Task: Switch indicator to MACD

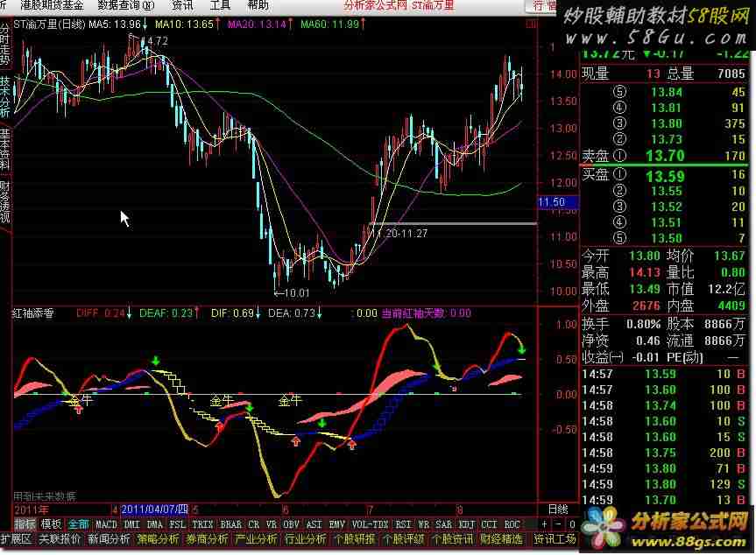Action: [x=106, y=524]
